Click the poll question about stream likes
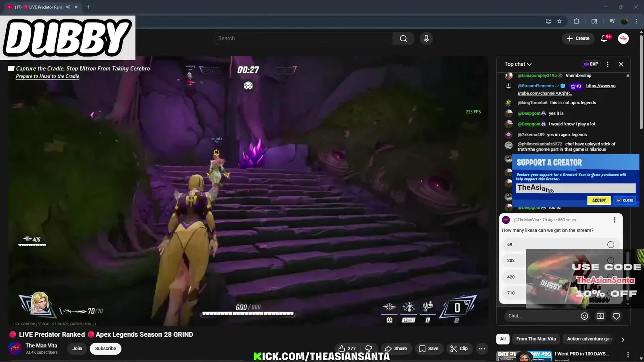The height and width of the screenshot is (362, 644). 547,230
